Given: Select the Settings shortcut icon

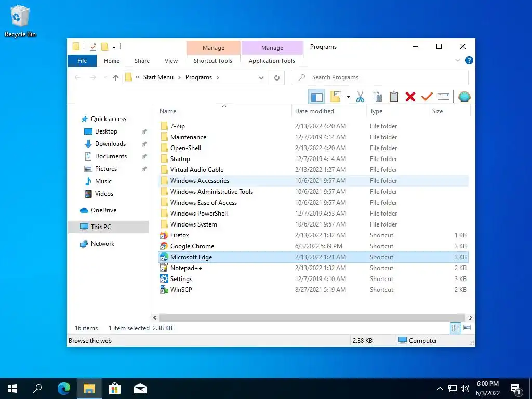Looking at the screenshot, I should [164, 279].
